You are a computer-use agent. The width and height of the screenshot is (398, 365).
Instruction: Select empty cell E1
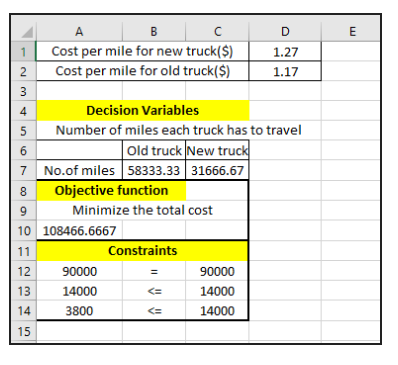[351, 52]
